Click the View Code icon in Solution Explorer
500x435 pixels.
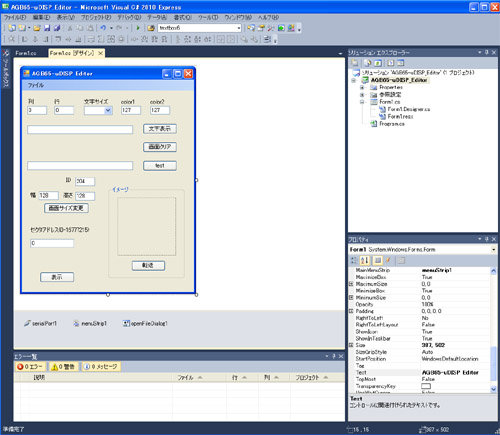391,63
